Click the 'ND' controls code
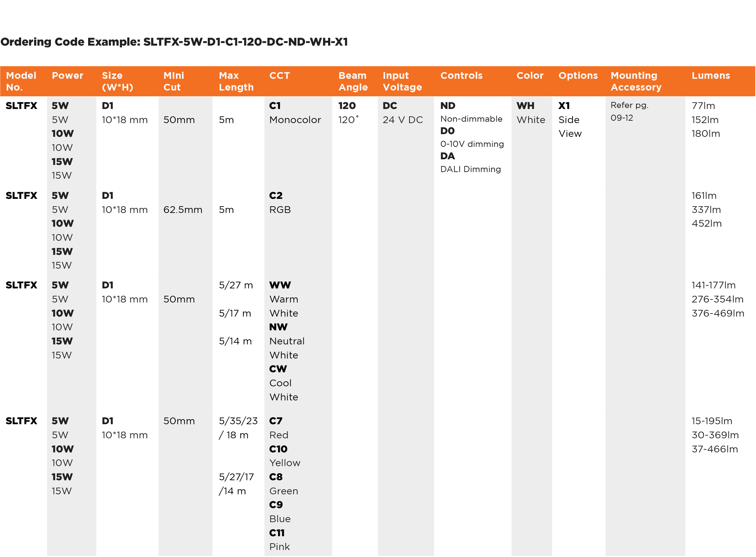Viewport: 756px width, 557px height. 448,106
